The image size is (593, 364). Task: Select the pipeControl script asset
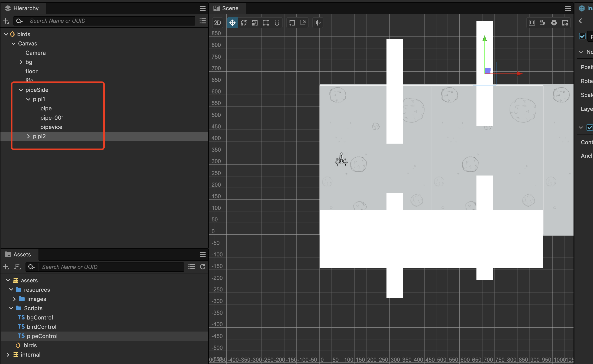click(42, 336)
